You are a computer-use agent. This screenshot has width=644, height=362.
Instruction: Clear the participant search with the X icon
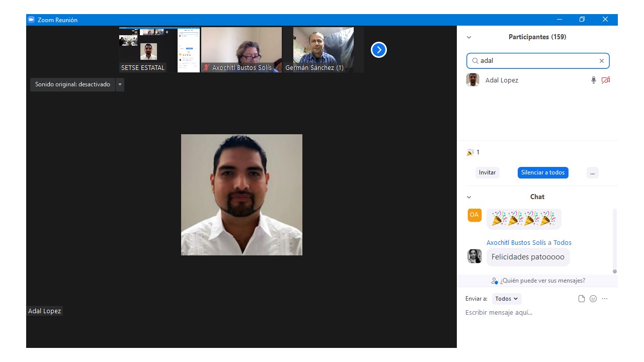pos(601,61)
